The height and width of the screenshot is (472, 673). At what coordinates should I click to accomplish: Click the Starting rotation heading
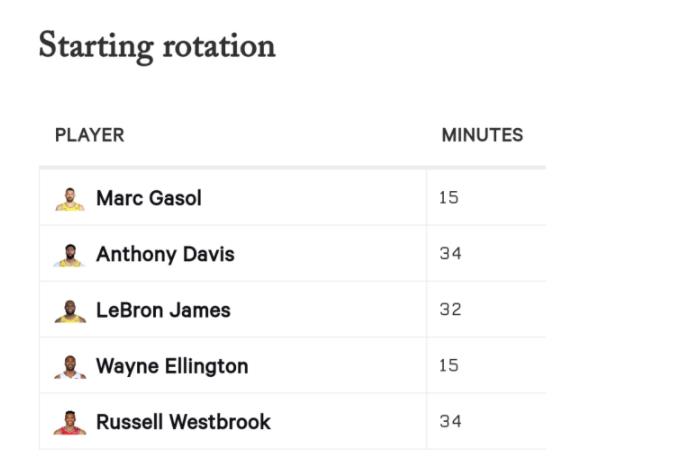pyautogui.click(x=157, y=46)
